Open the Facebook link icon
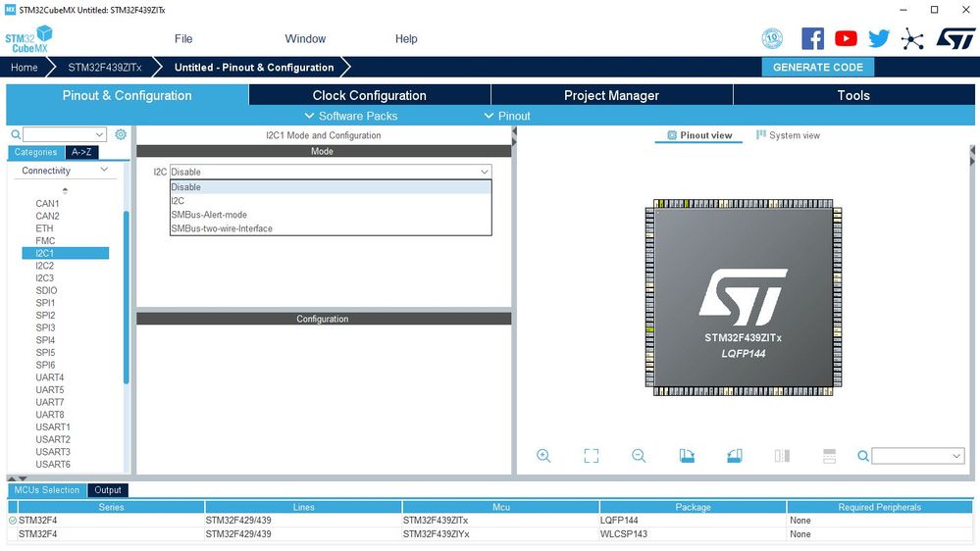The width and height of the screenshot is (980, 551). coord(812,39)
